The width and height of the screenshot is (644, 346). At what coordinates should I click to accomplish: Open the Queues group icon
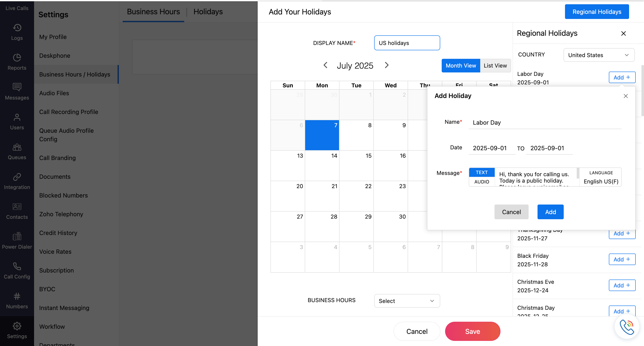pos(17,147)
